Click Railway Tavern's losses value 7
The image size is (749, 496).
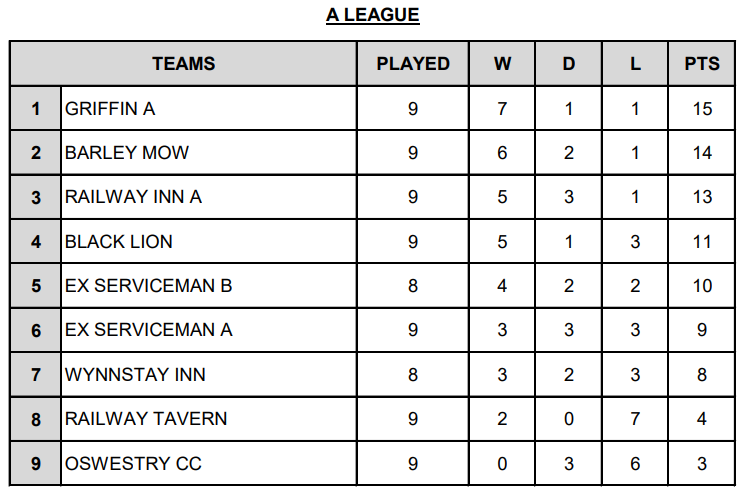635,418
